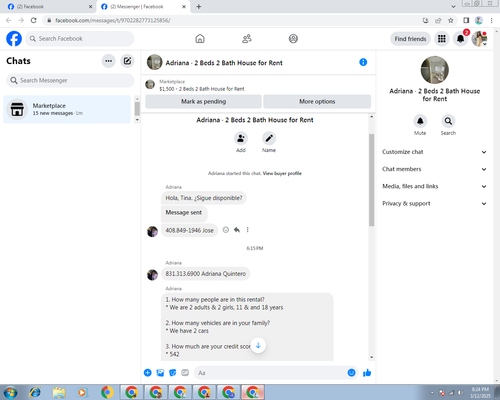The image size is (500, 400).
Task: Open account profile picture menu
Action: click(479, 39)
